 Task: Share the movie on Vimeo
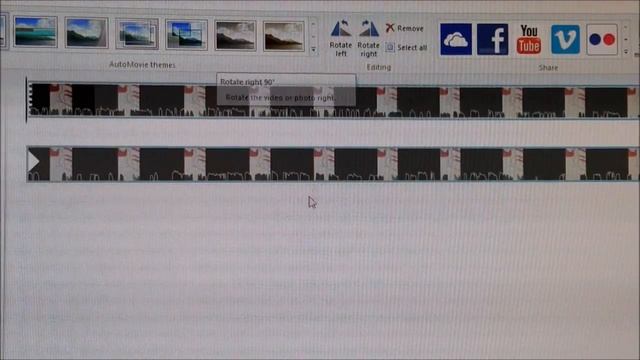(565, 39)
